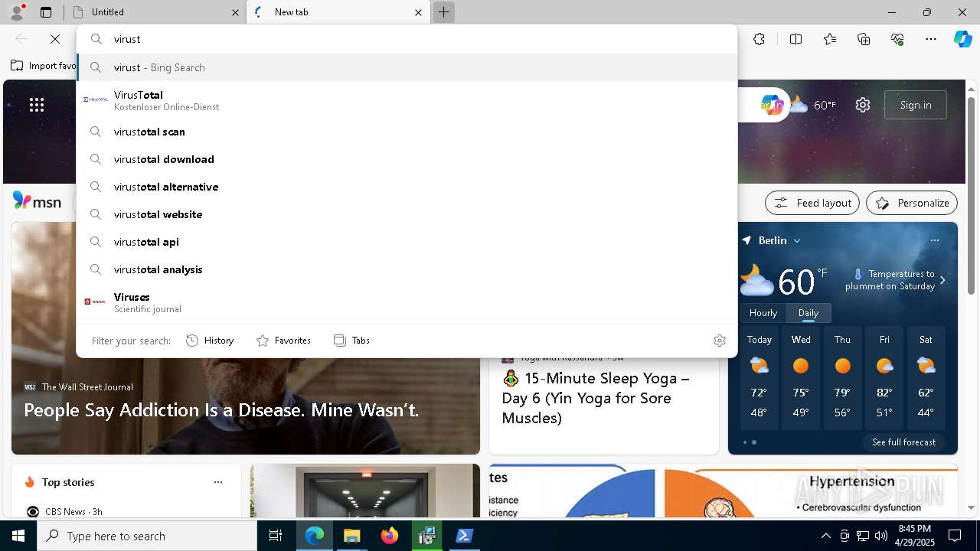Click the address bar with virust text
The image size is (980, 551).
point(407,39)
